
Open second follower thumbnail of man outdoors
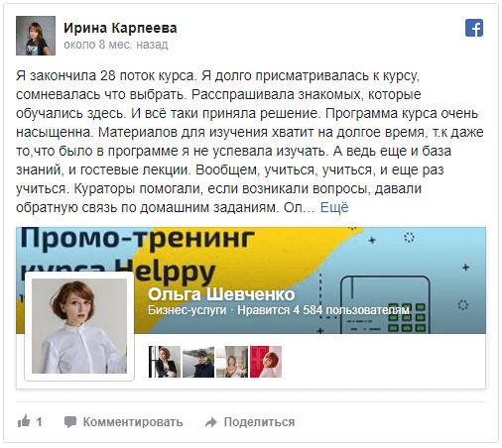(198, 362)
